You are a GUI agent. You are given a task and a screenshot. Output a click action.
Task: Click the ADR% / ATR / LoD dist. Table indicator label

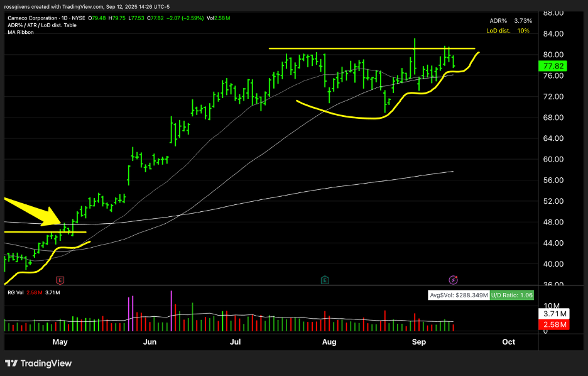point(42,25)
